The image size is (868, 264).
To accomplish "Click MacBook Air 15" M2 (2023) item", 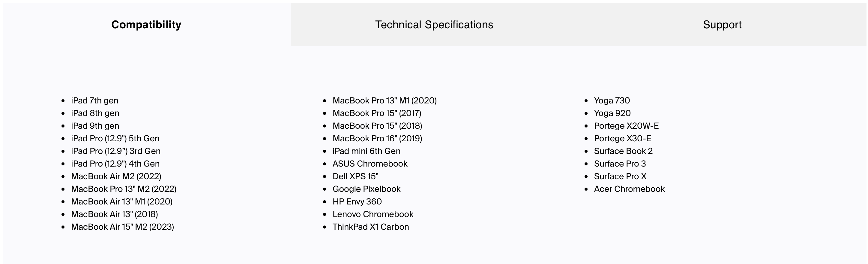I will pyautogui.click(x=123, y=227).
